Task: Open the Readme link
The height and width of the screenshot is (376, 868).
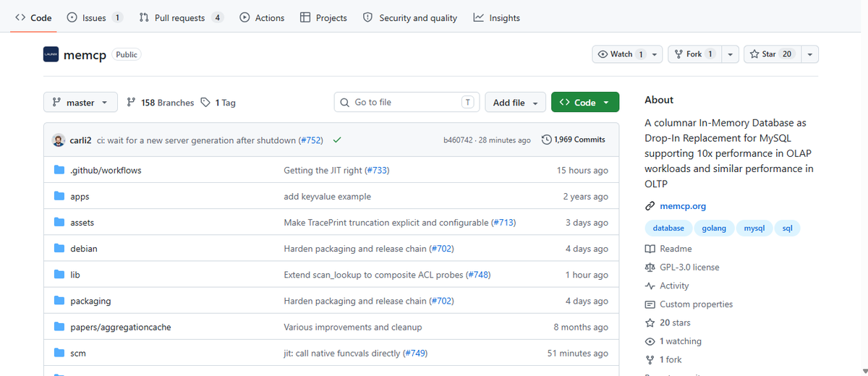Action: point(668,249)
